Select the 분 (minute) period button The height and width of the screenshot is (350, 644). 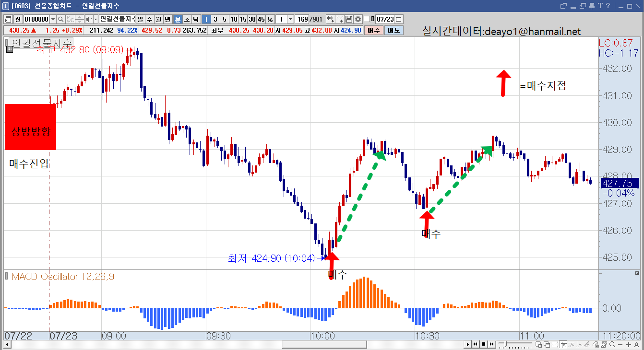pos(178,19)
